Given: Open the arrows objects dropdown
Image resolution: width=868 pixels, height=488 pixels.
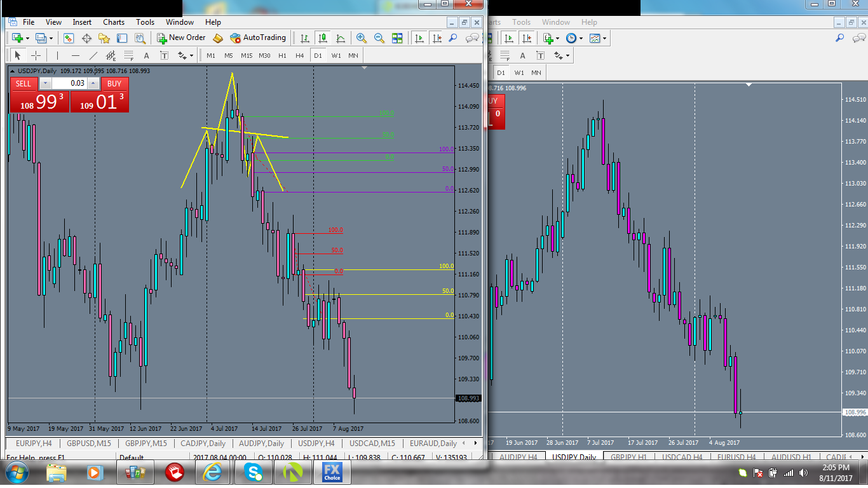Looking at the screenshot, I should 191,55.
